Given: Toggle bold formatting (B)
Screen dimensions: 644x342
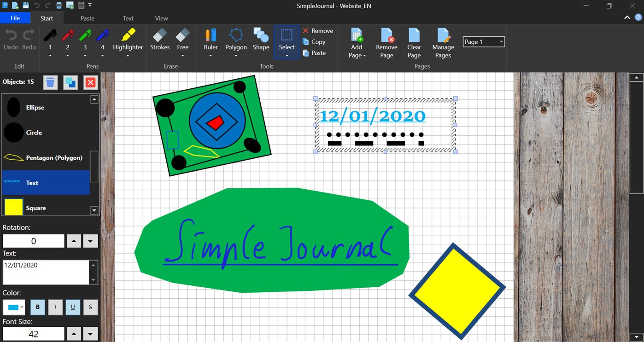Looking at the screenshot, I should pos(38,307).
